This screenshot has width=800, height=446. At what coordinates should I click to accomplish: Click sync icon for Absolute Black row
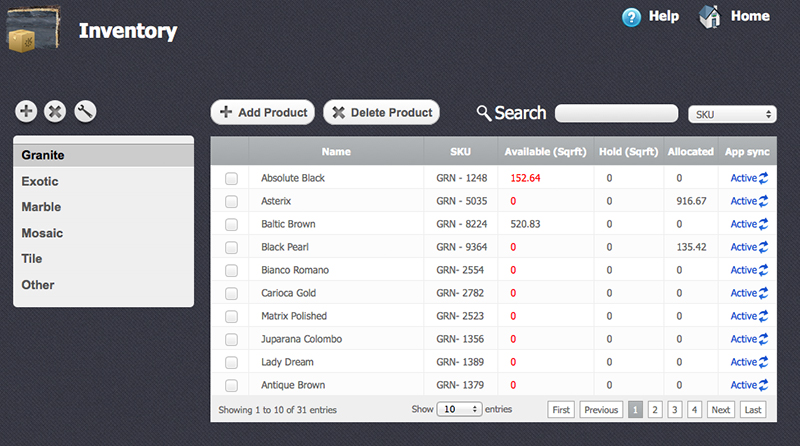(x=764, y=178)
